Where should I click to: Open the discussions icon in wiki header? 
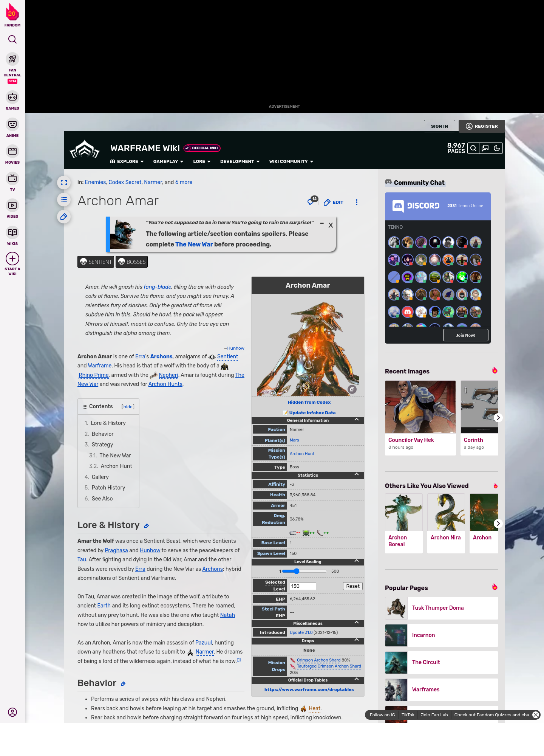[x=485, y=148]
